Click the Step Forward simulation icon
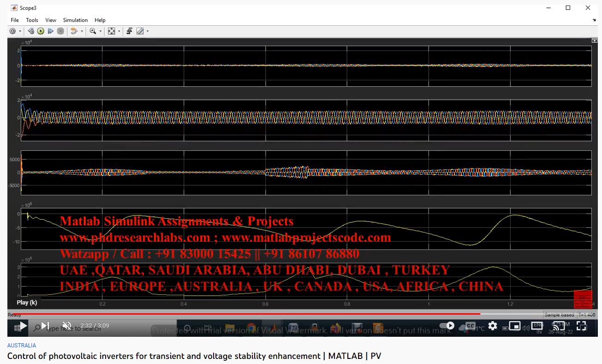The image size is (602, 364). 51,31
